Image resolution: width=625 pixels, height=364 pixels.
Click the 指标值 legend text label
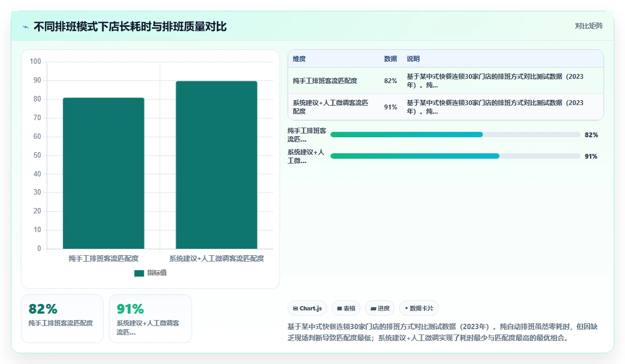coord(157,273)
